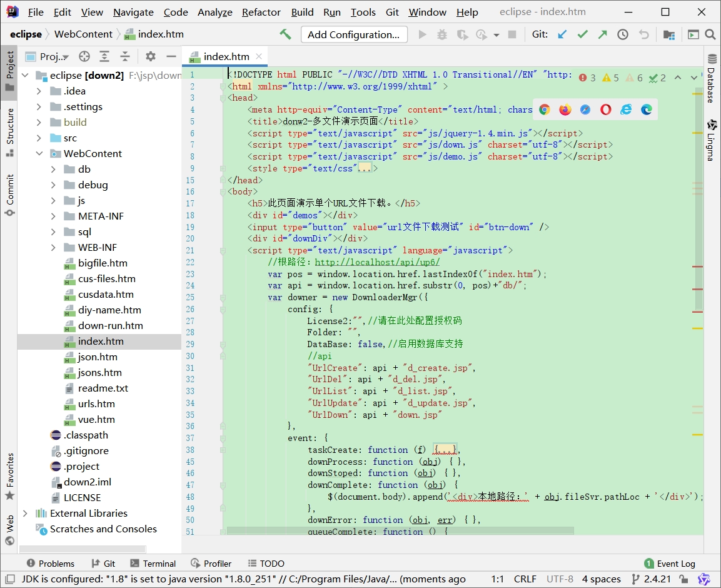Open in Chrome browser icon

[x=545, y=109]
